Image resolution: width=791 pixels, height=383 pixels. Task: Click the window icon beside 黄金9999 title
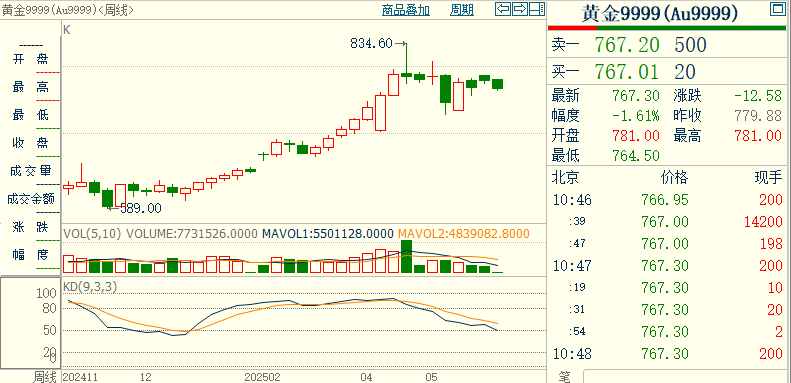click(777, 9)
